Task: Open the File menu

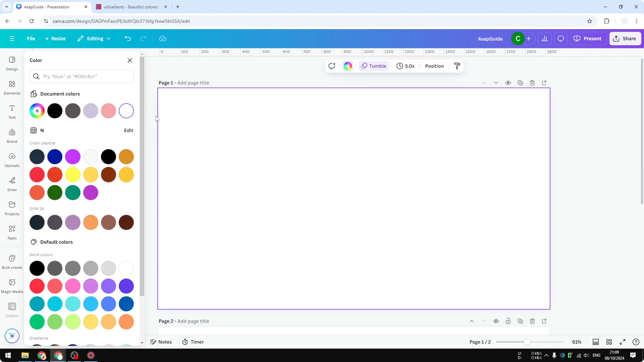Action: (x=31, y=38)
